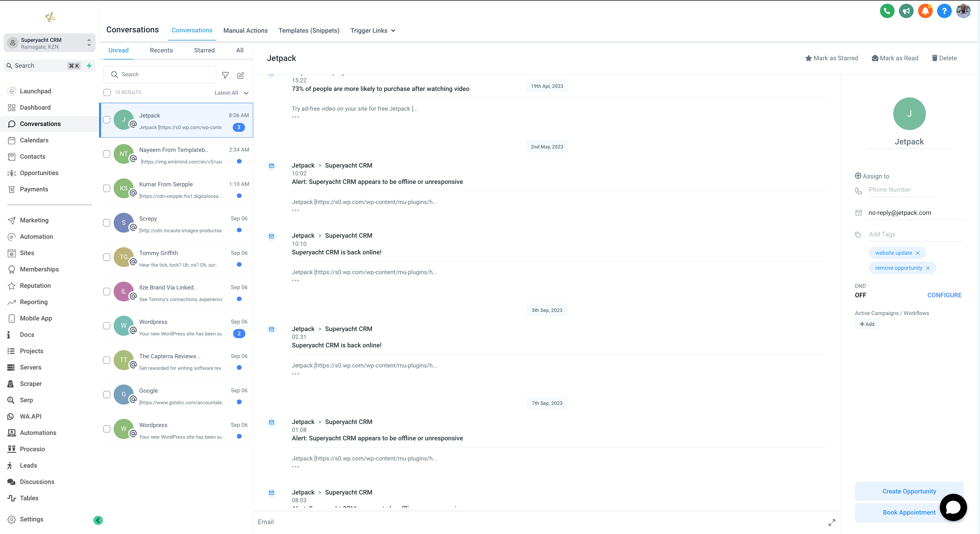
Task: Click Mark as Starred
Action: click(x=832, y=58)
